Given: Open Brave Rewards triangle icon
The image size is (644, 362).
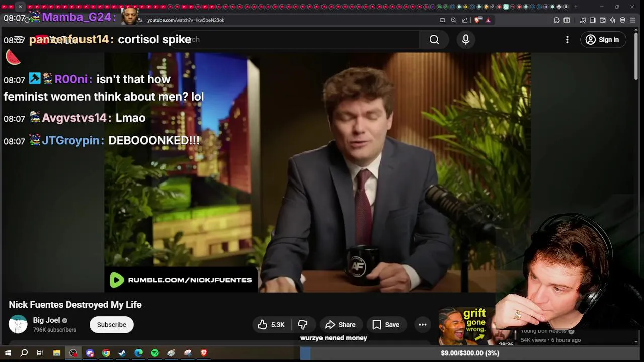Looking at the screenshot, I should pos(488,20).
